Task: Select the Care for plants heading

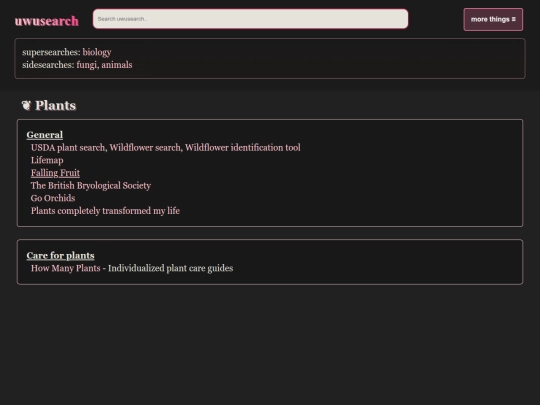Action: [60, 256]
